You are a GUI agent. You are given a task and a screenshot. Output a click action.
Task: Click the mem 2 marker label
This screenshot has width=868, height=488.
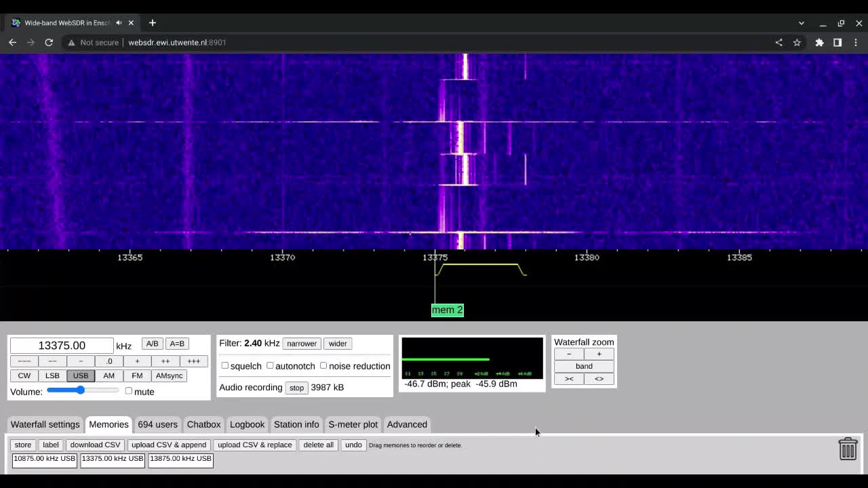pyautogui.click(x=448, y=310)
